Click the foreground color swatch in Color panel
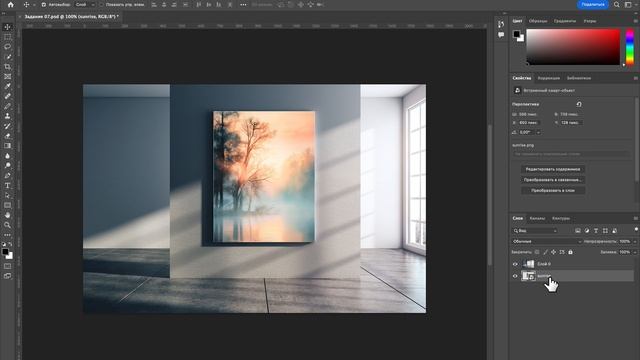This screenshot has height=360, width=640. (517, 34)
